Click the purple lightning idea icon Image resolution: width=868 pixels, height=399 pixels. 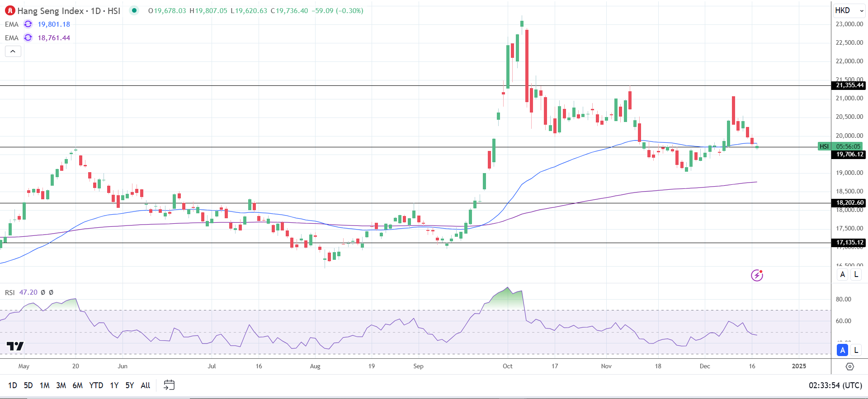[x=757, y=275]
